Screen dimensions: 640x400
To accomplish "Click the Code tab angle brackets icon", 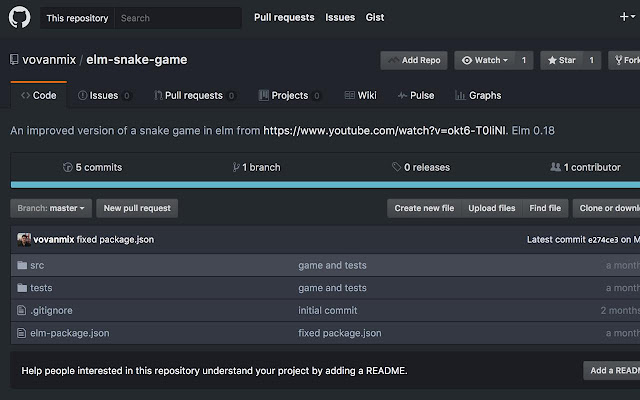I will [x=25, y=96].
